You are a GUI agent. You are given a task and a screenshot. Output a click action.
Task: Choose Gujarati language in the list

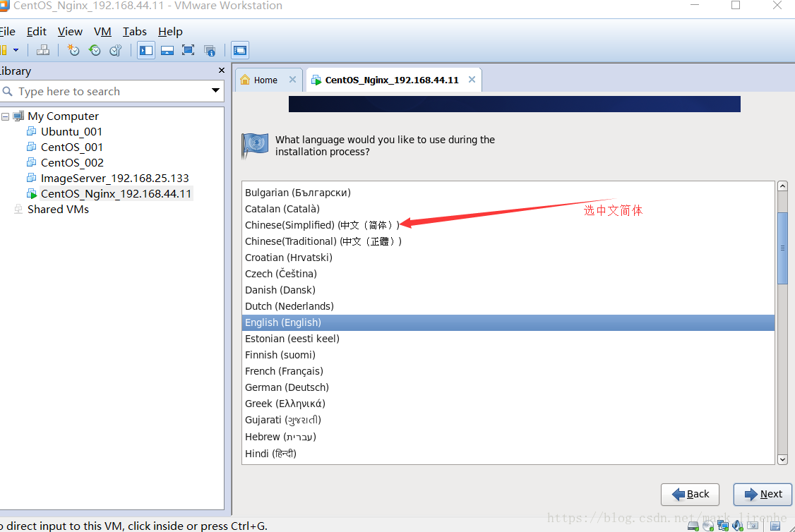(x=508, y=420)
